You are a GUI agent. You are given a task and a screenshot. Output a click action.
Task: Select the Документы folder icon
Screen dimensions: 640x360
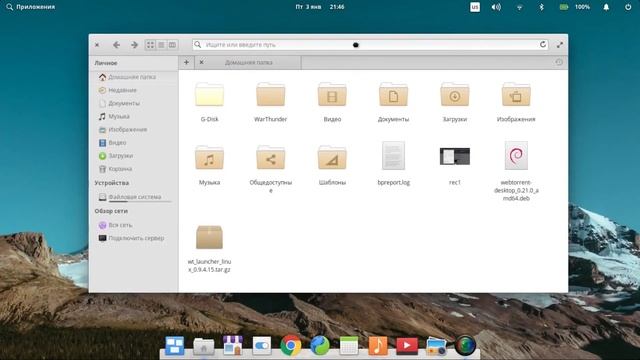tap(393, 95)
